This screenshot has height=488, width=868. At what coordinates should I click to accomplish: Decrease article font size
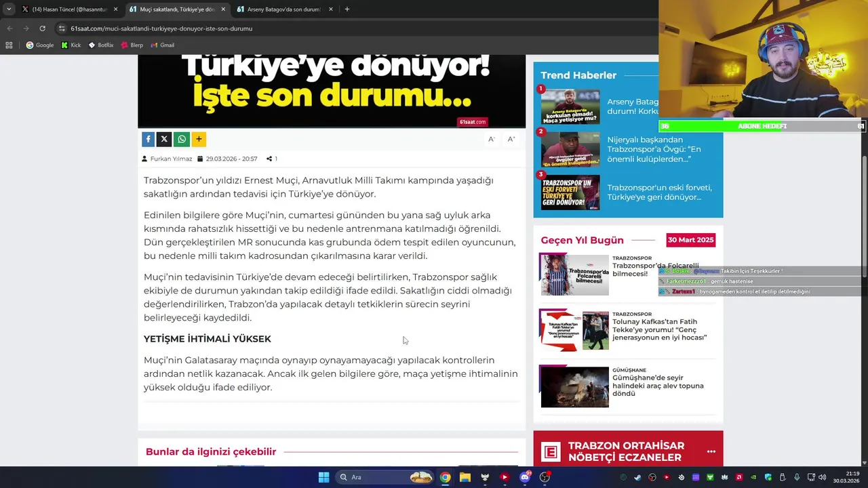coord(492,139)
